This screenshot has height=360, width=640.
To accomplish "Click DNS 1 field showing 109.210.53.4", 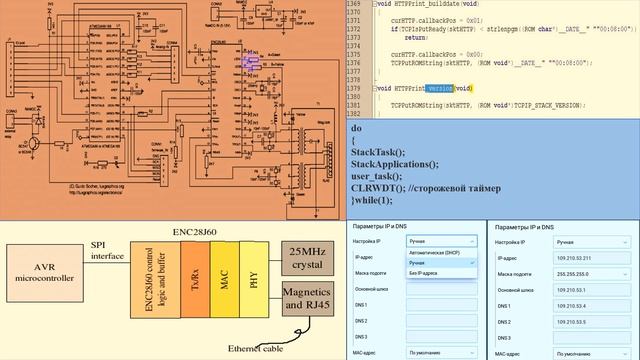I will [592, 306].
